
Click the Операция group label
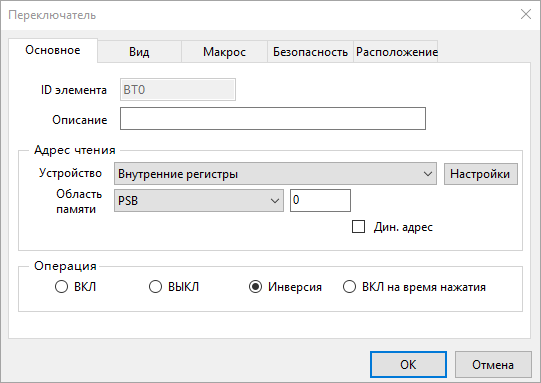tap(65, 266)
